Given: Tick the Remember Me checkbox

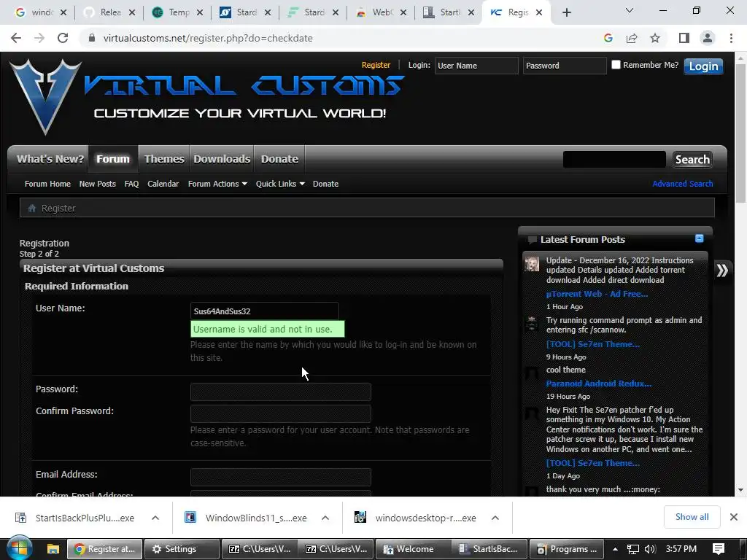Looking at the screenshot, I should [x=616, y=65].
